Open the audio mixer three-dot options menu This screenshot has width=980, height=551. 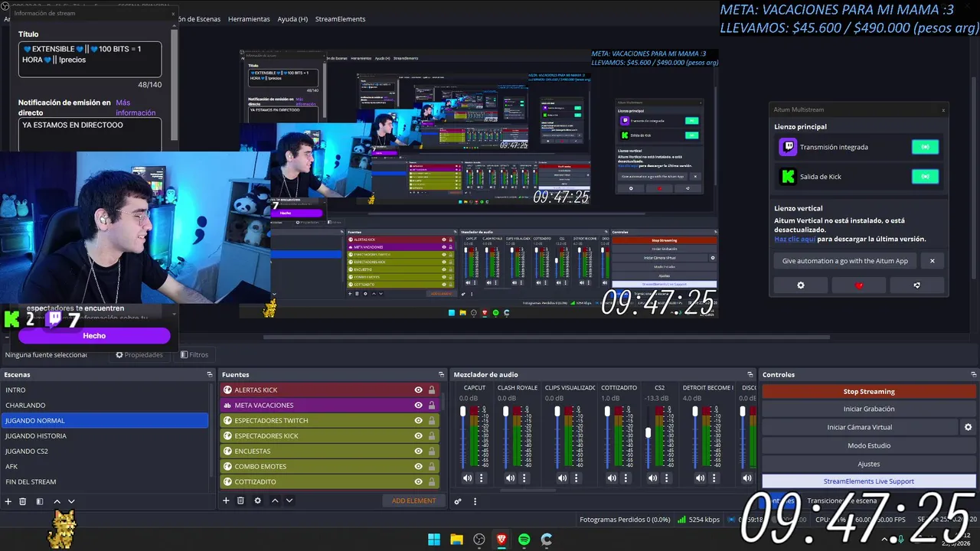coord(475,501)
